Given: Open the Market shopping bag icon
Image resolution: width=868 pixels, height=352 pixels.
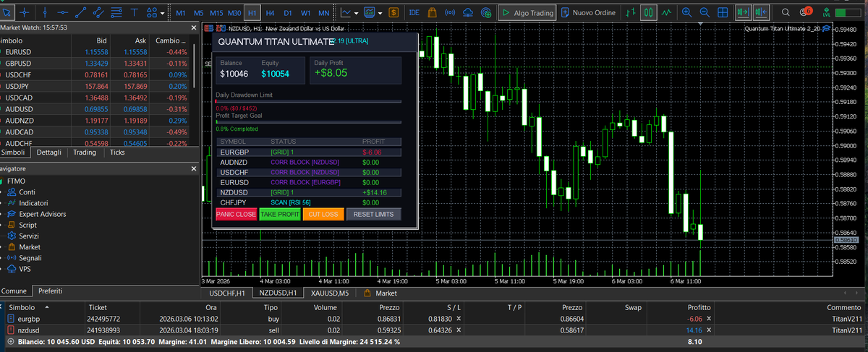Looking at the screenshot, I should [x=432, y=12].
